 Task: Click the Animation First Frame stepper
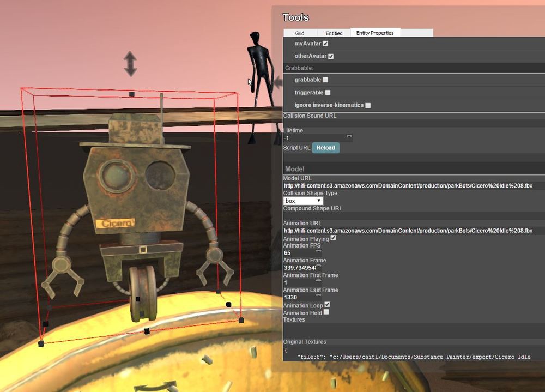click(x=318, y=281)
